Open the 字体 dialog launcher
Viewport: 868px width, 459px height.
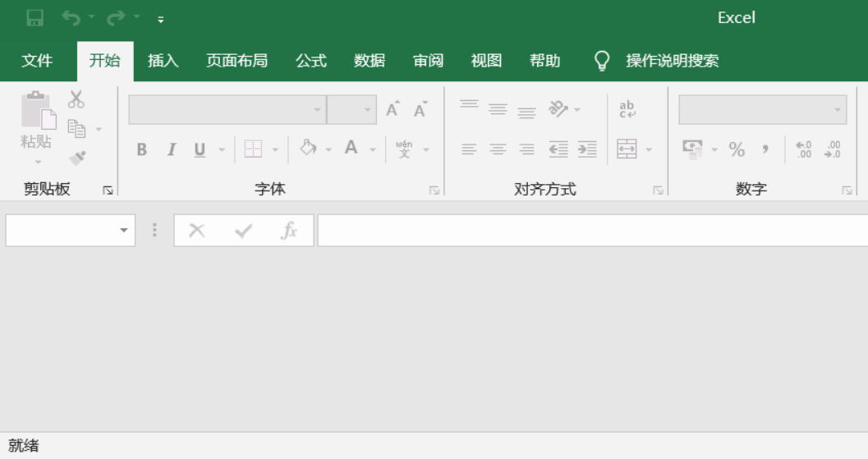[434, 190]
